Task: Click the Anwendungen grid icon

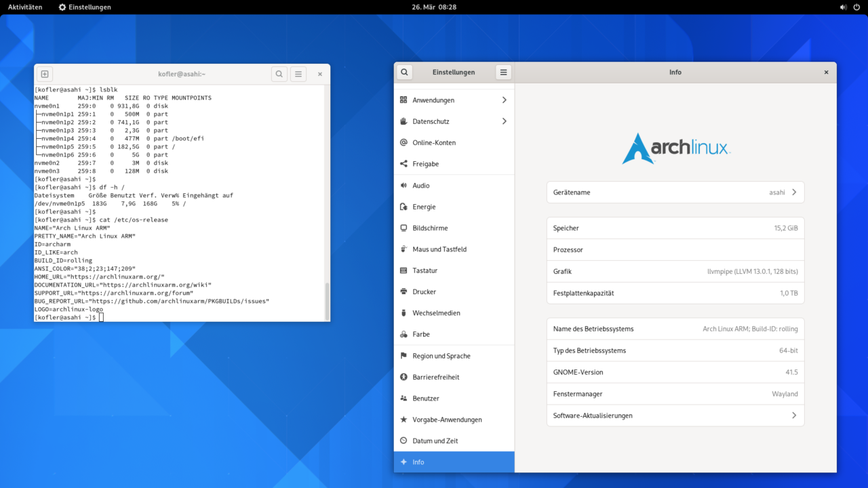Action: [404, 100]
